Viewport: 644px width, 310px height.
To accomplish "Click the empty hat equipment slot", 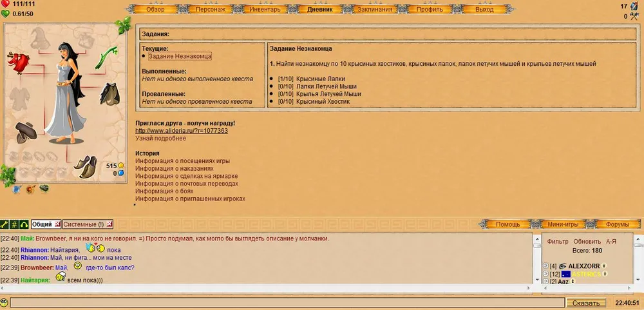I will 40,39.
